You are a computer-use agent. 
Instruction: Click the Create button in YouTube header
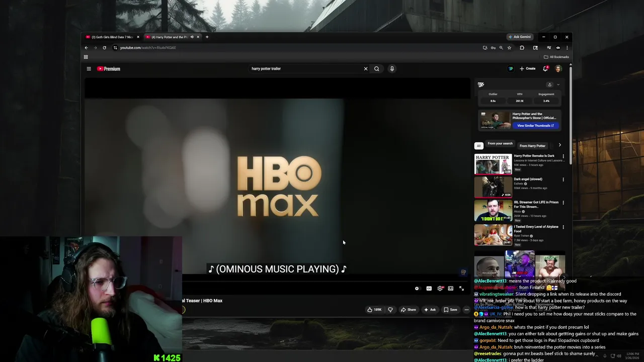527,68
